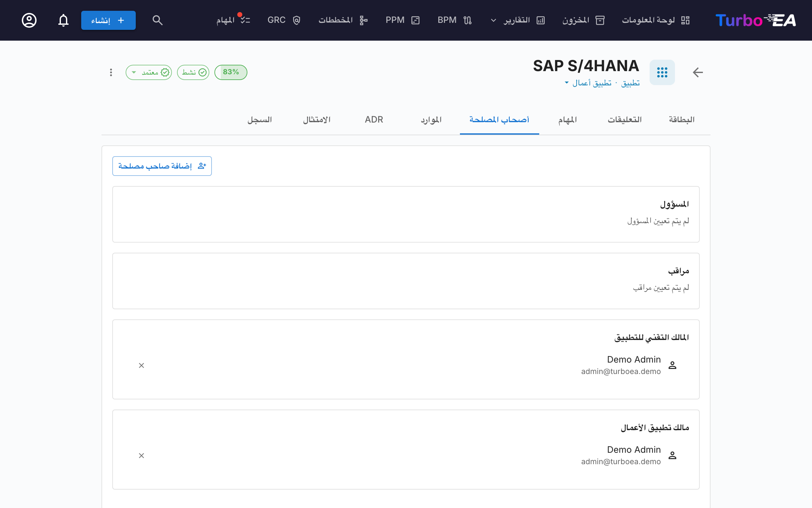Open the user account profile icon
Viewport: 812px width, 508px height.
[29, 20]
